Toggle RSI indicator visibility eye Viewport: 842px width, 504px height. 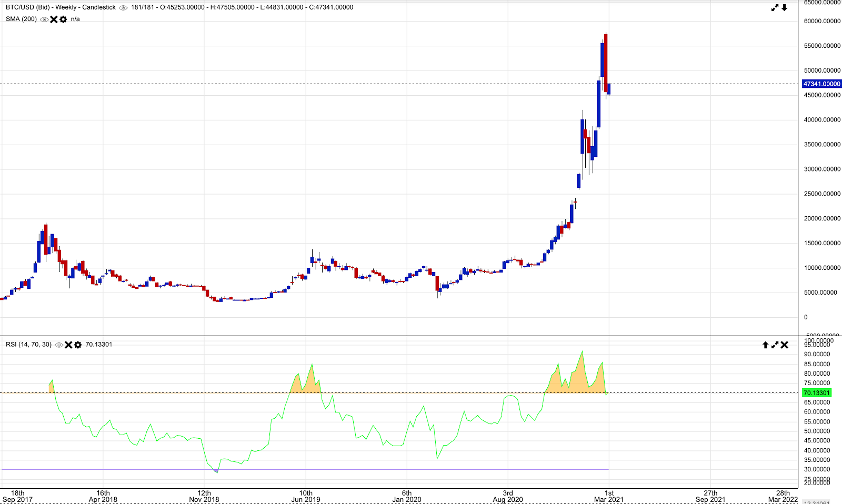coord(59,345)
